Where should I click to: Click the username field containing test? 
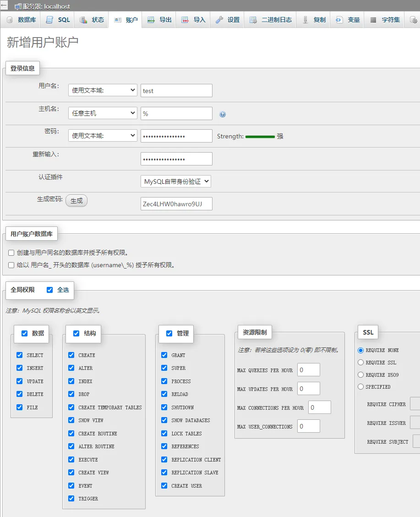coord(176,91)
